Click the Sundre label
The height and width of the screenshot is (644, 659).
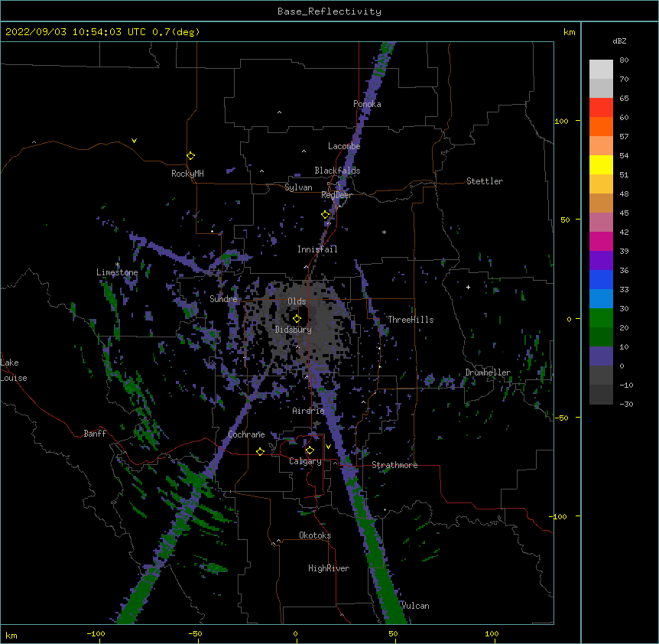pos(223,299)
